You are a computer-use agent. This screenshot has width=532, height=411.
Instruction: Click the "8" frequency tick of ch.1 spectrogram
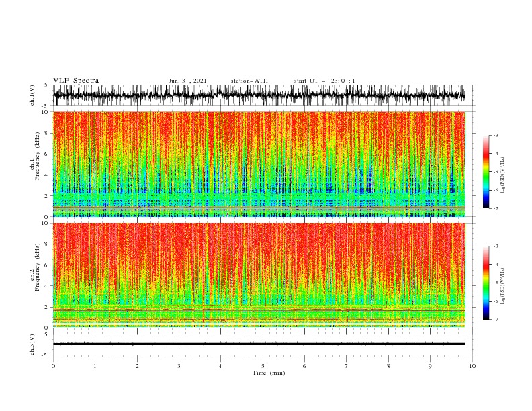coord(46,133)
